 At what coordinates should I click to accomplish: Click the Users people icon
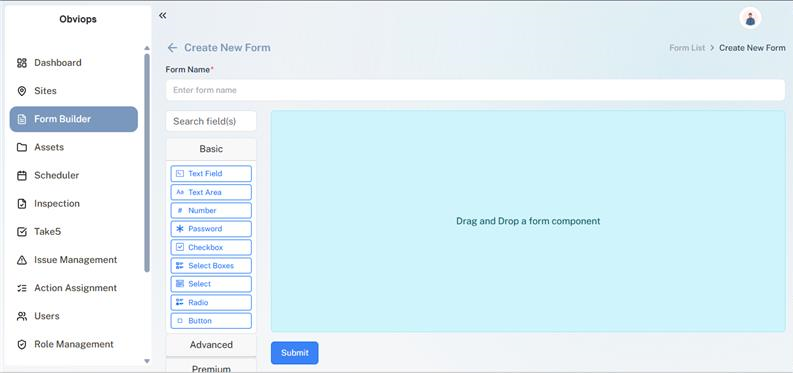click(21, 316)
